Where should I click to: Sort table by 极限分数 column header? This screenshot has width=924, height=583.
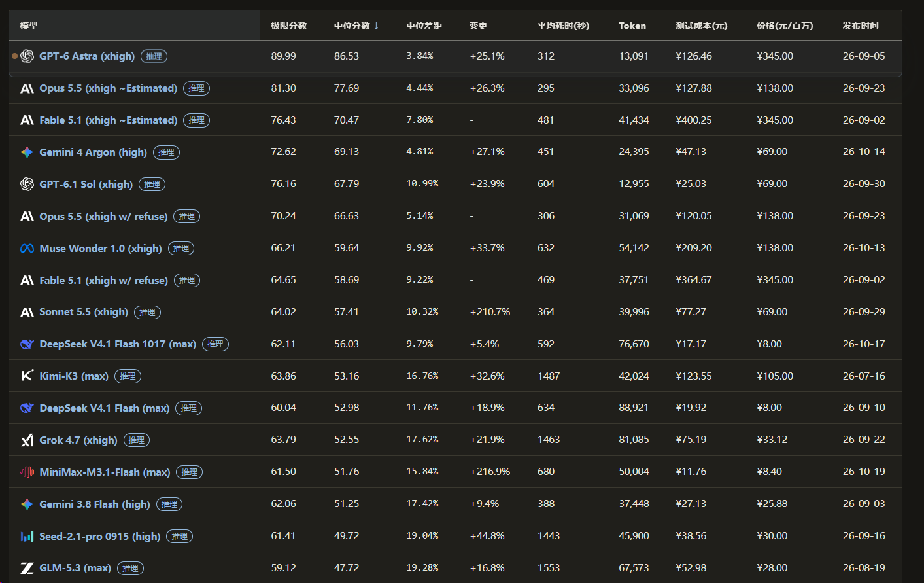tap(289, 26)
